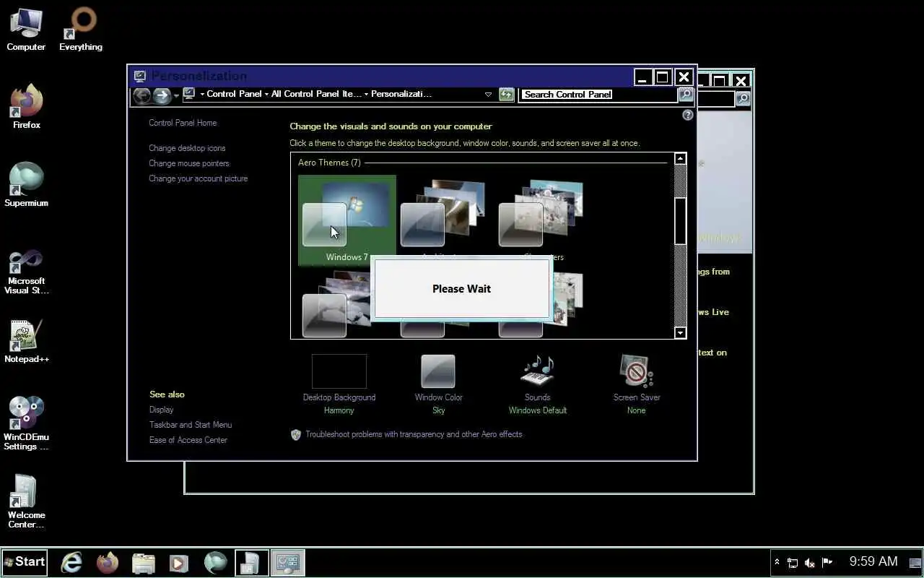This screenshot has width=924, height=578.
Task: Click the theme list scrollbar thumb
Action: 680,220
